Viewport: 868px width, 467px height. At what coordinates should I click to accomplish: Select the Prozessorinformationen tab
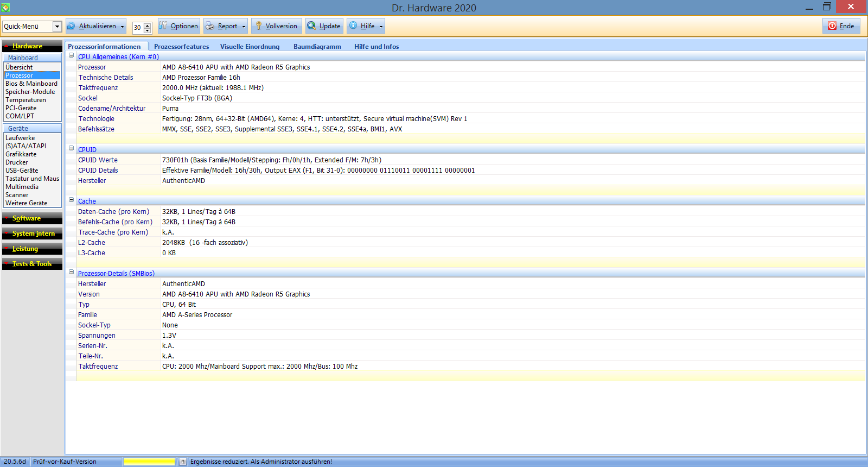[104, 47]
